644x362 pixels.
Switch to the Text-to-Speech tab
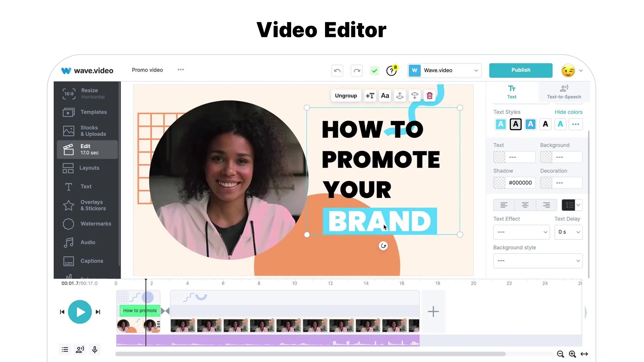click(x=564, y=92)
